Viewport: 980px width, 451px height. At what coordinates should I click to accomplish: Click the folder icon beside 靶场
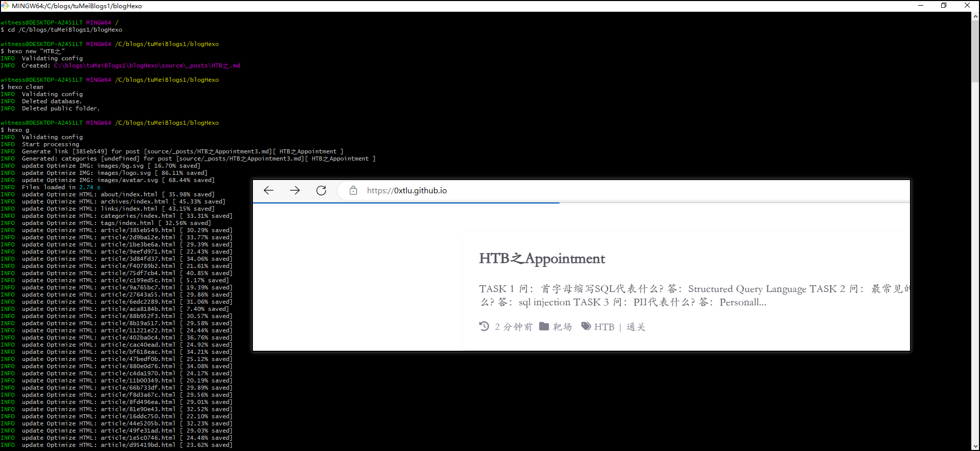(544, 326)
